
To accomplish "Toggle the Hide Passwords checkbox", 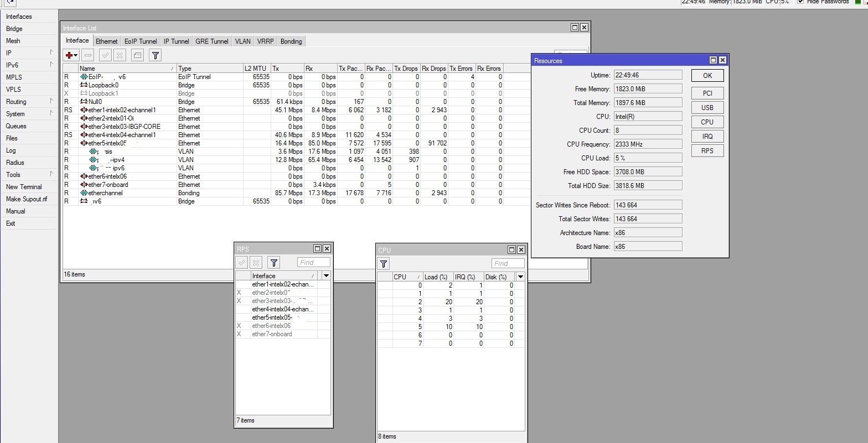I will coord(801,2).
